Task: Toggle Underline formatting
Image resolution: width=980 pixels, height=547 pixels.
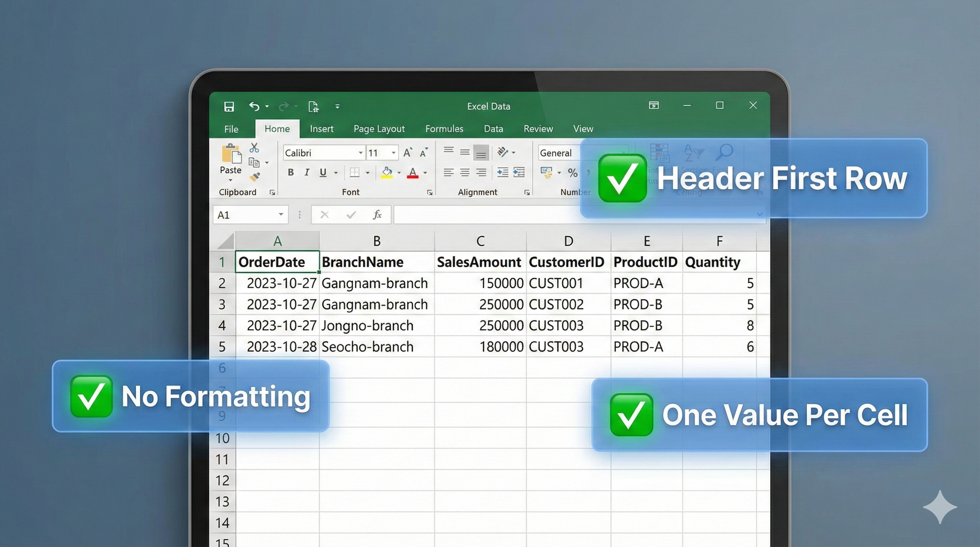Action: tap(323, 173)
